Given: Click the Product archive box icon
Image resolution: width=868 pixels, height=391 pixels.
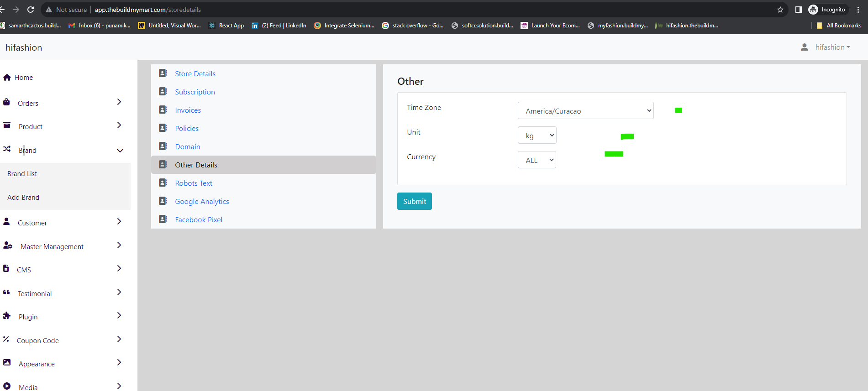Looking at the screenshot, I should pyautogui.click(x=7, y=125).
